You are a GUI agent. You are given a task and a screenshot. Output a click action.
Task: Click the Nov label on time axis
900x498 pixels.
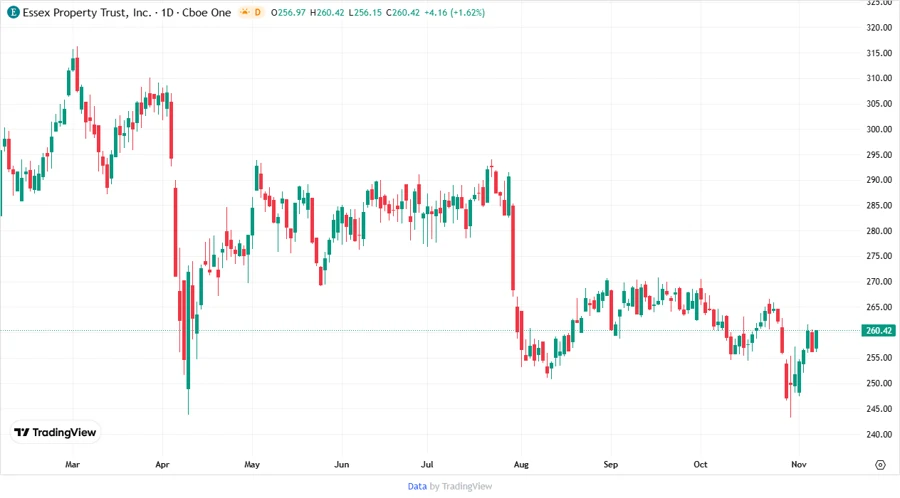click(799, 464)
